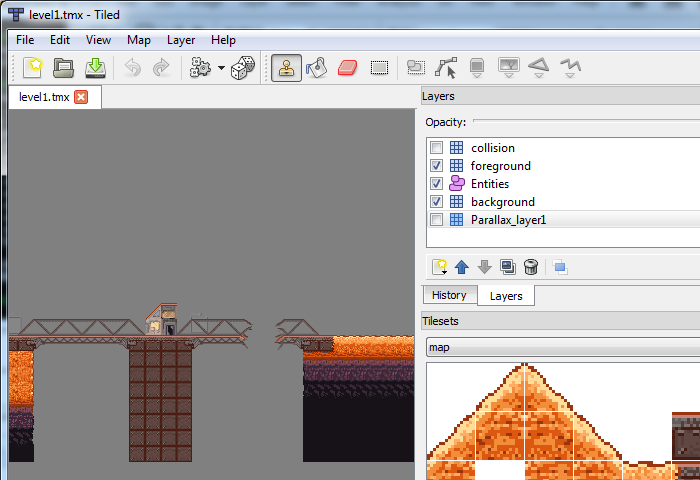Screen dimensions: 700x480
Task: Select the Insert Tile object tool
Action: click(x=508, y=68)
